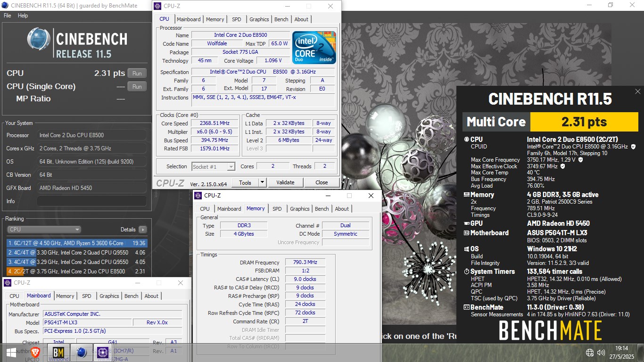The height and width of the screenshot is (362, 644).
Task: Click the verified shield beside the CPUID line
Action: 633,147
